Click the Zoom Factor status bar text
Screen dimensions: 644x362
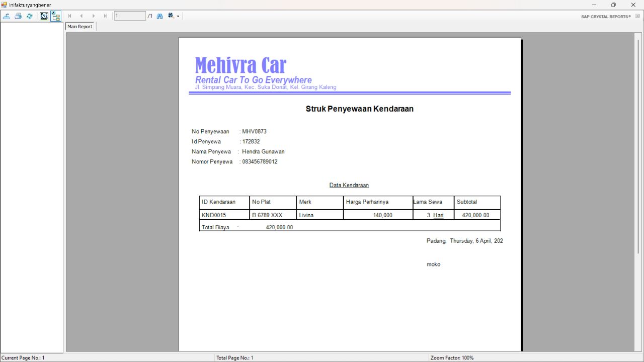pyautogui.click(x=452, y=357)
